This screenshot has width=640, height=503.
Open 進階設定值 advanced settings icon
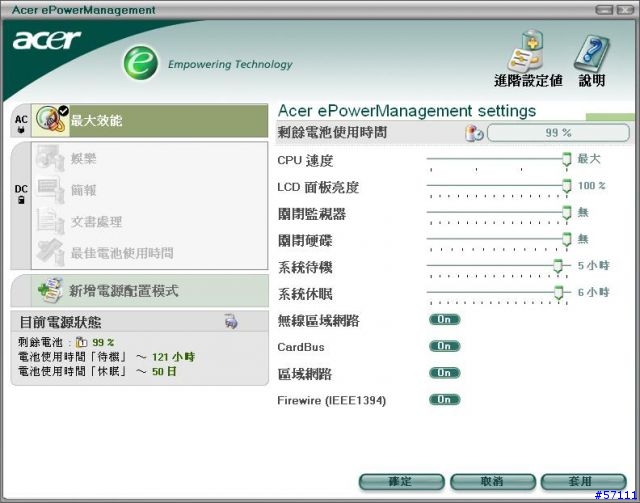527,50
